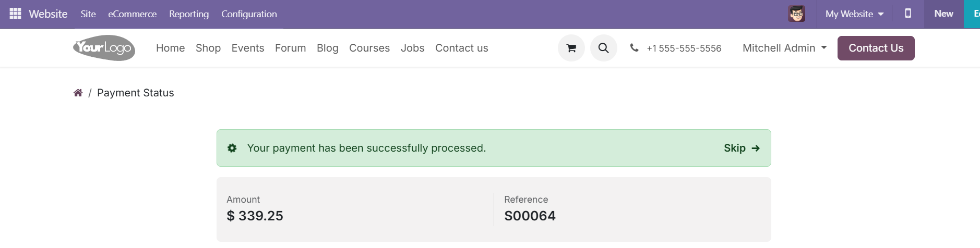
Task: Click the home breadcrumb icon
Action: [x=78, y=93]
